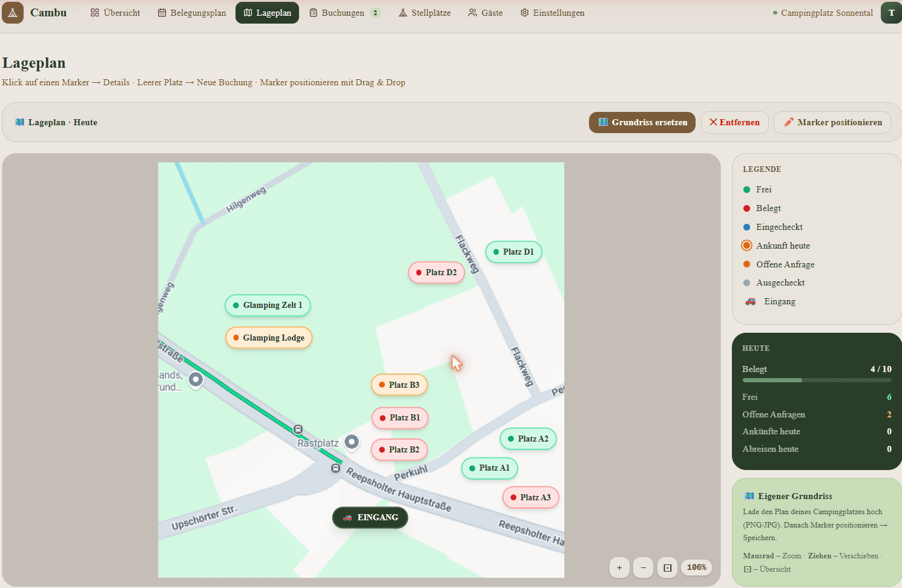Go to the Stellplätze tab

click(x=424, y=13)
